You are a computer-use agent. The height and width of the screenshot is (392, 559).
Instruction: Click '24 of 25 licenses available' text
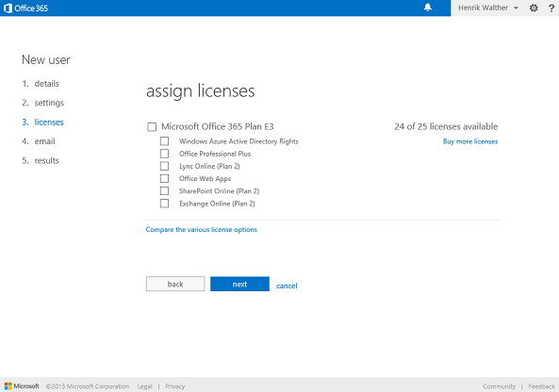click(446, 126)
